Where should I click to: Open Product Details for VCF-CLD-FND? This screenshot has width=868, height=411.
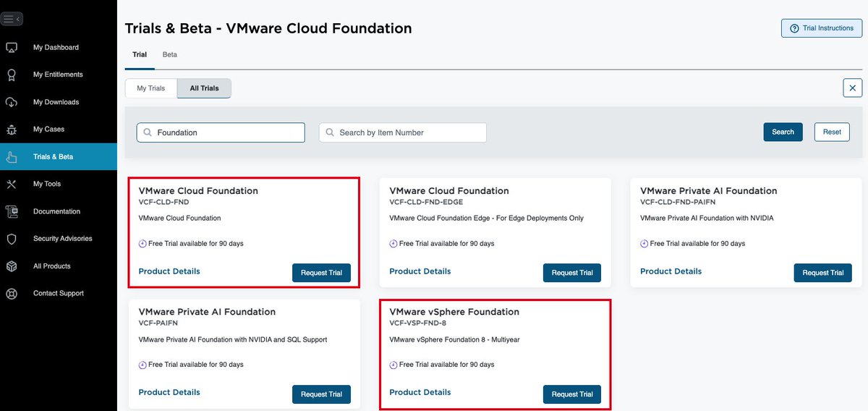169,271
